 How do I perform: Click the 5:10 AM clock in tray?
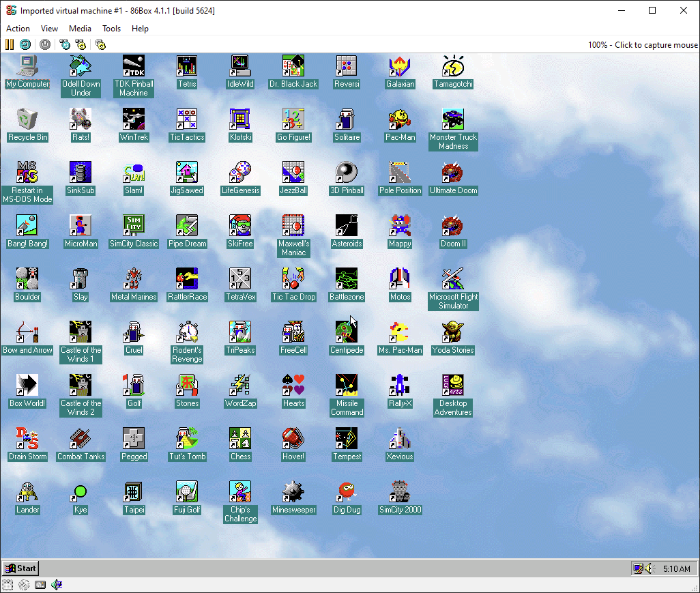pyautogui.click(x=676, y=569)
